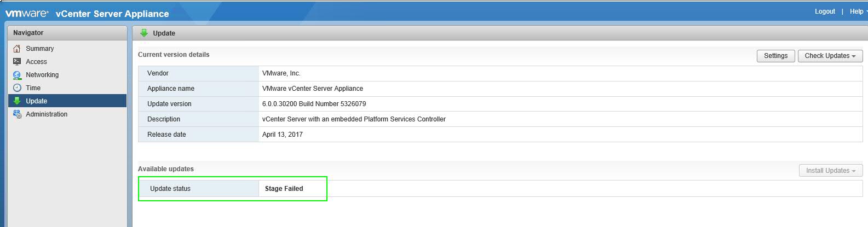This screenshot has width=868, height=227.
Task: Click the Update version label
Action: pos(169,104)
